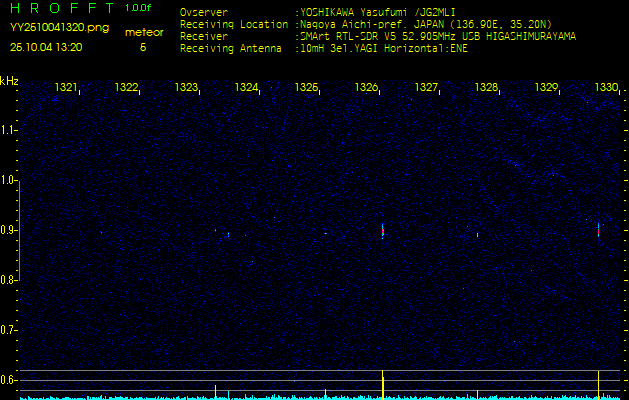The image size is (629, 400).
Task: Click the bright meteor echo after 1326
Action: 383,231
